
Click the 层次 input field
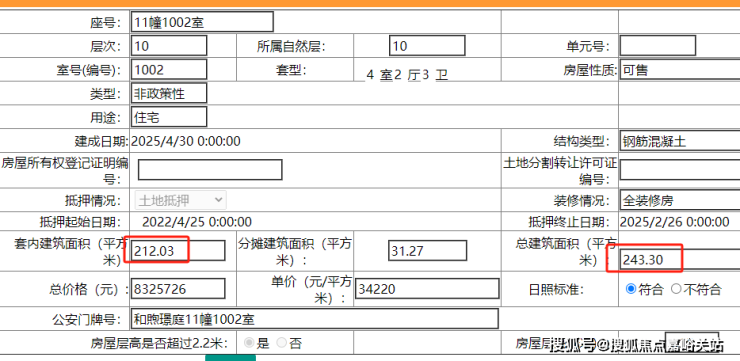click(x=169, y=45)
